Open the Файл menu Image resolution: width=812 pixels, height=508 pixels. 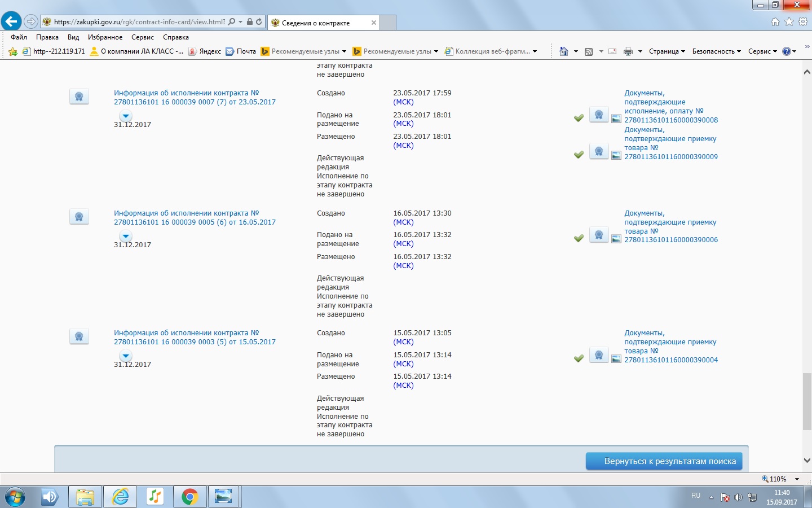click(x=19, y=37)
